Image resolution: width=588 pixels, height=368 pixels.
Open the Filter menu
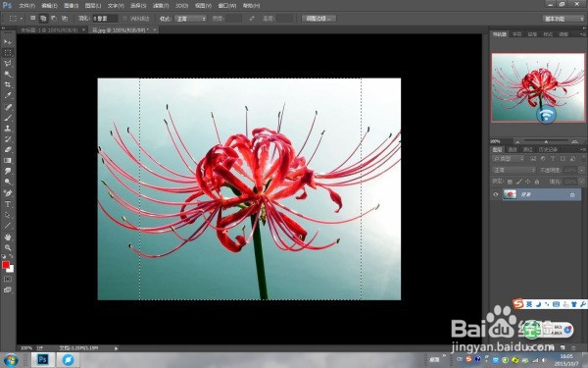tap(161, 6)
